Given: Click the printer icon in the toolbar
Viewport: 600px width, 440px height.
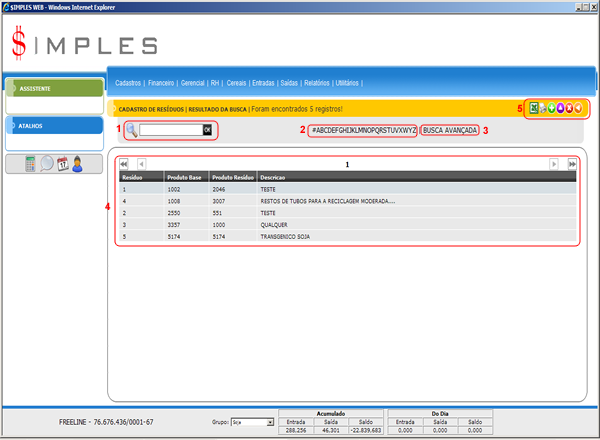Looking at the screenshot, I should (x=545, y=108).
